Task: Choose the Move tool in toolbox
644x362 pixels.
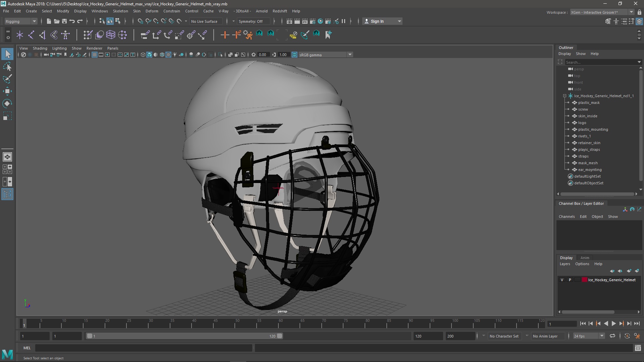Action: (7, 91)
